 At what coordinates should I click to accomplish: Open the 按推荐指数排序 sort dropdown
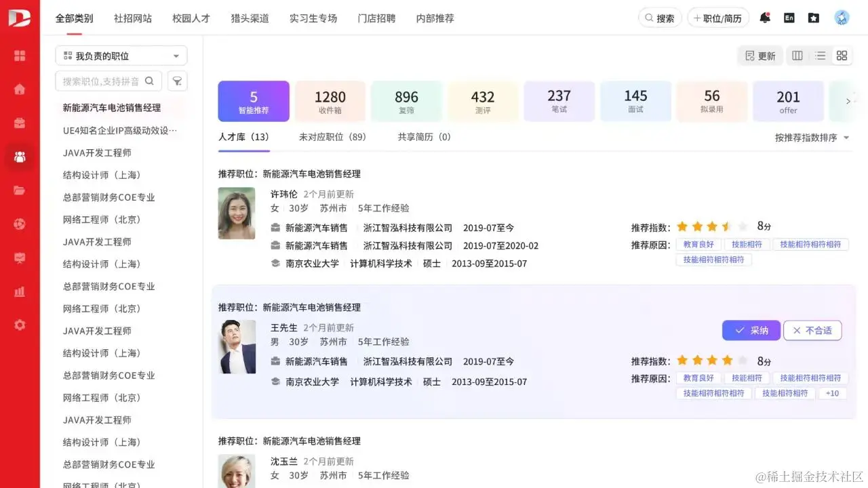(811, 136)
